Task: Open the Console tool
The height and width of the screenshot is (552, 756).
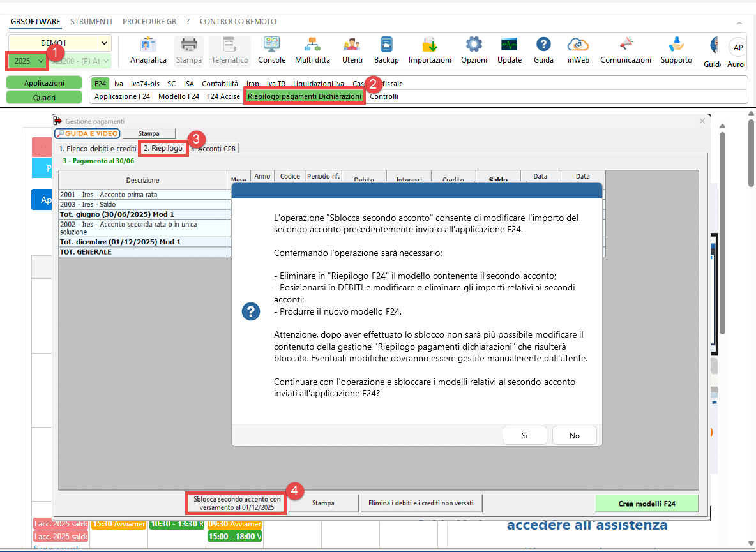Action: tap(271, 50)
